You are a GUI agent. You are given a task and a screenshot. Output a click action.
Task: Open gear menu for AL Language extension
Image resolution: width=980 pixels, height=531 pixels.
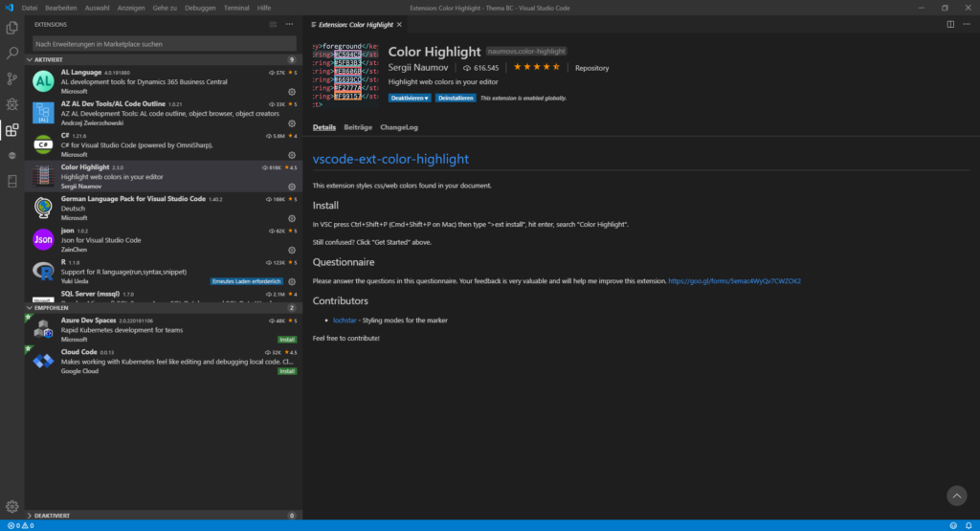[x=291, y=92]
